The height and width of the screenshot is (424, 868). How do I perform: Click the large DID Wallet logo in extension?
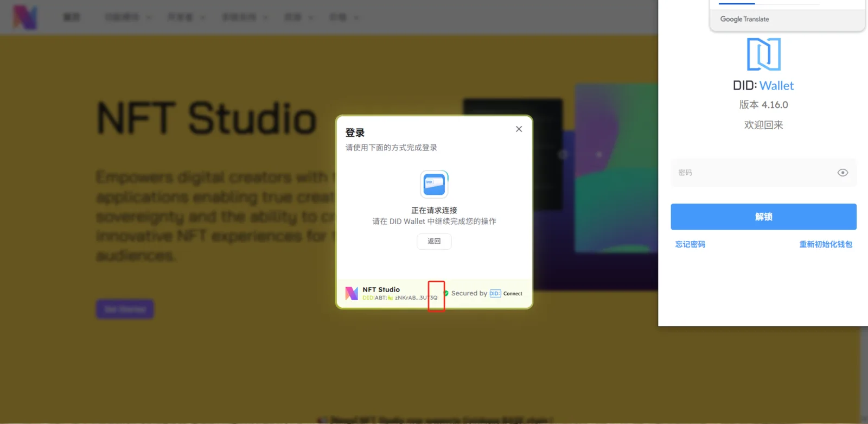pos(764,54)
